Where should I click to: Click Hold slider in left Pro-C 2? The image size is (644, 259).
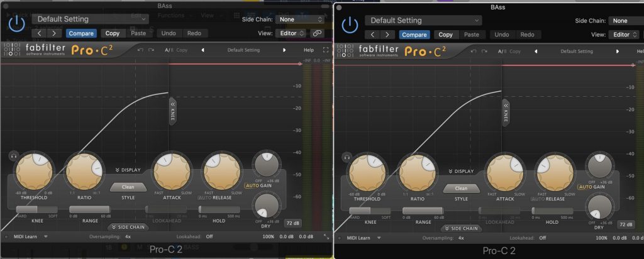219,209
